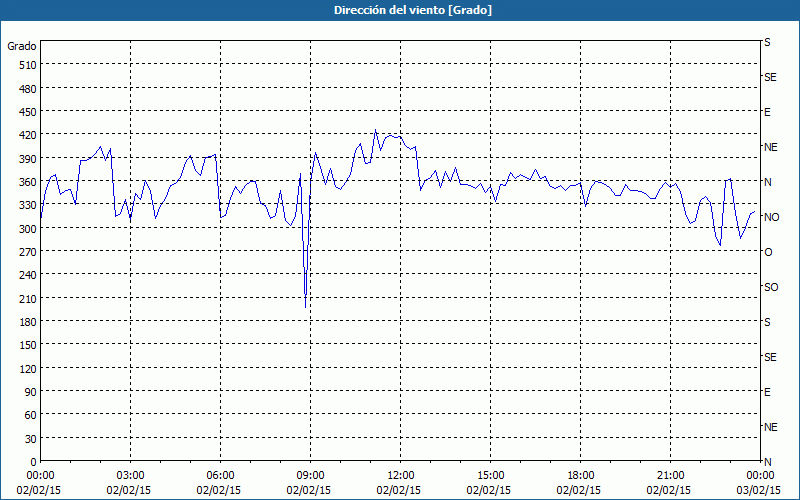Pick NE compass label near the 390 line
800x500 pixels.
[770, 147]
